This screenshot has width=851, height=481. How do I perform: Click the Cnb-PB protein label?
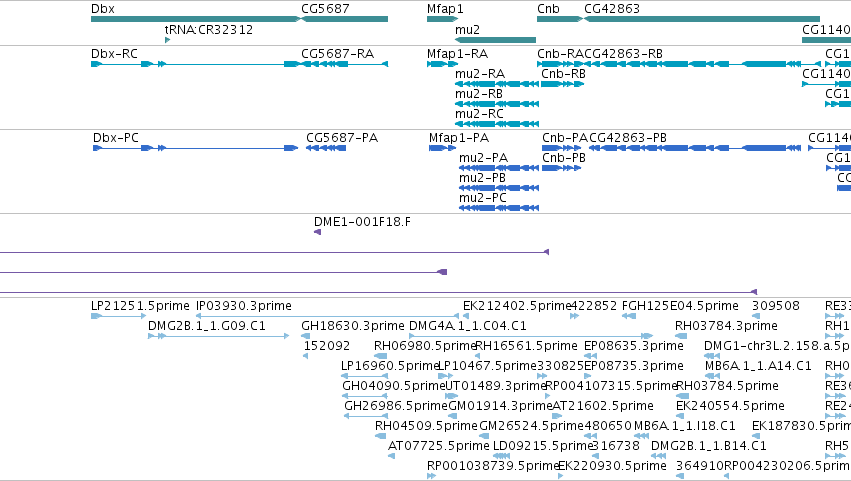click(564, 158)
